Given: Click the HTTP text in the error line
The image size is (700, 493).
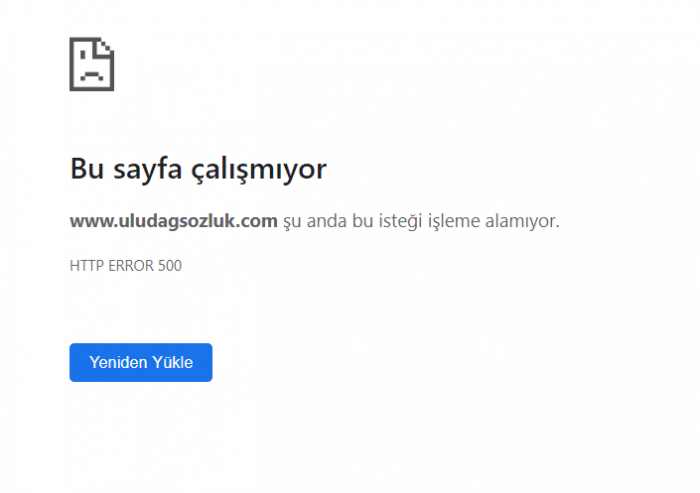Looking at the screenshot, I should 87,266.
